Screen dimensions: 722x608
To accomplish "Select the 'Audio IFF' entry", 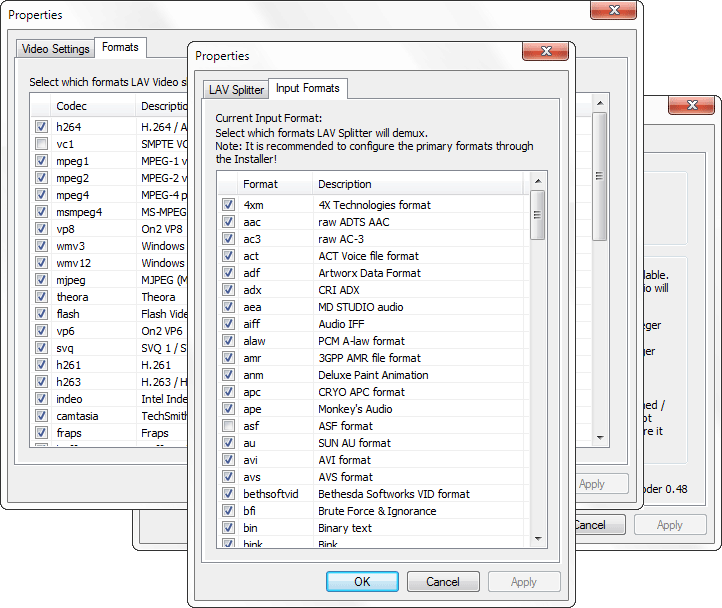I will point(341,324).
